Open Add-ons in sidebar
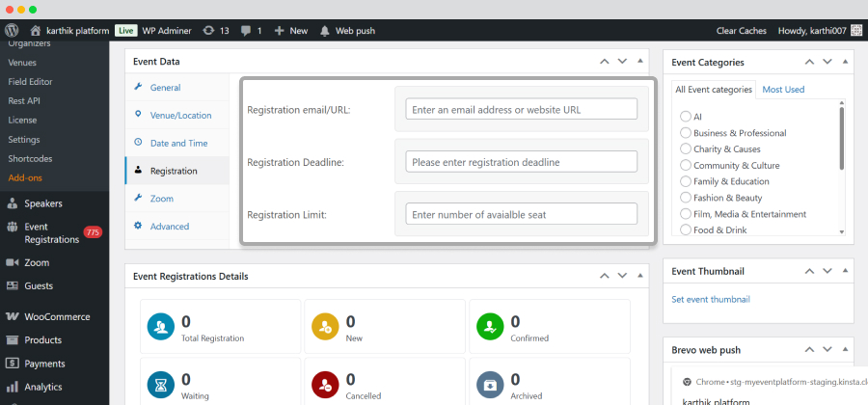 pos(25,177)
